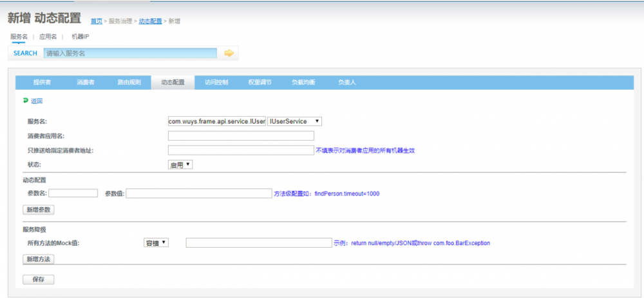
Task: Click the 动态配置 breadcrumb link
Action: [150, 21]
